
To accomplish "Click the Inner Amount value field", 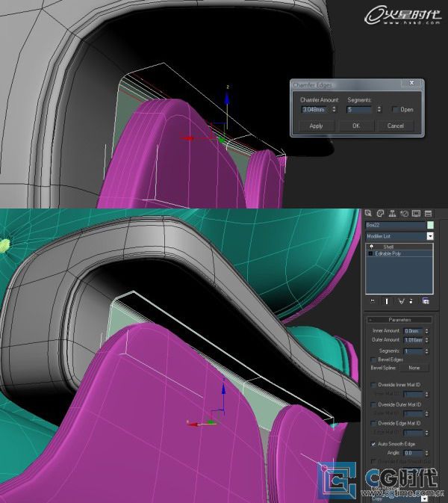I will coord(413,331).
